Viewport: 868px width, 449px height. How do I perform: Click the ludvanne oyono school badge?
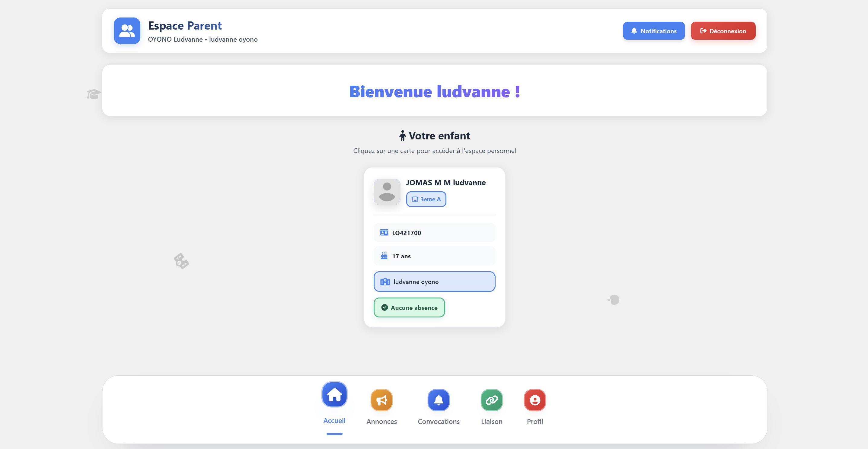[434, 282]
